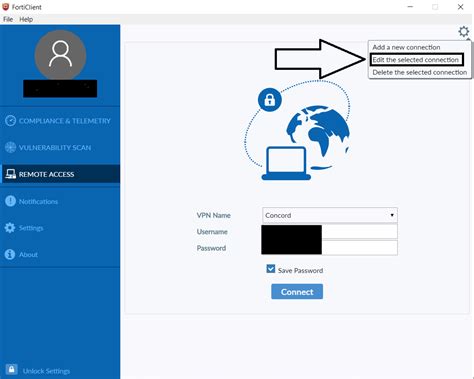Image resolution: width=474 pixels, height=379 pixels.
Task: Open the gear settings menu icon
Action: 463,32
